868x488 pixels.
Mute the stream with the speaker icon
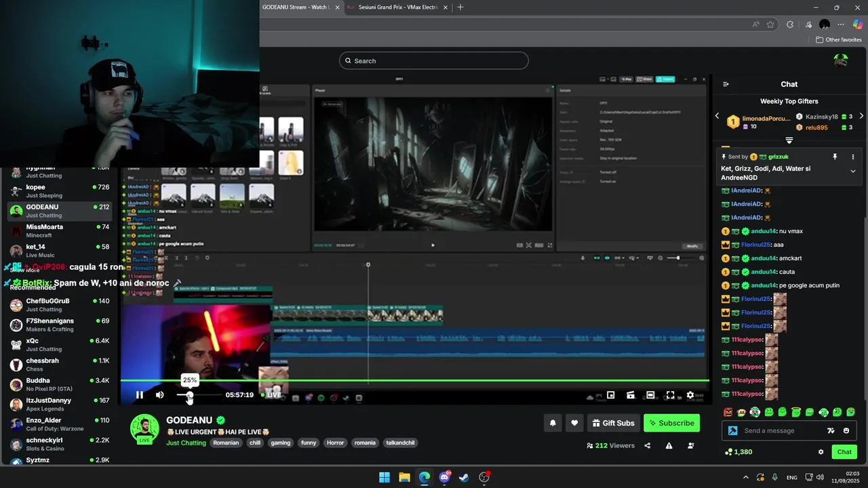159,395
